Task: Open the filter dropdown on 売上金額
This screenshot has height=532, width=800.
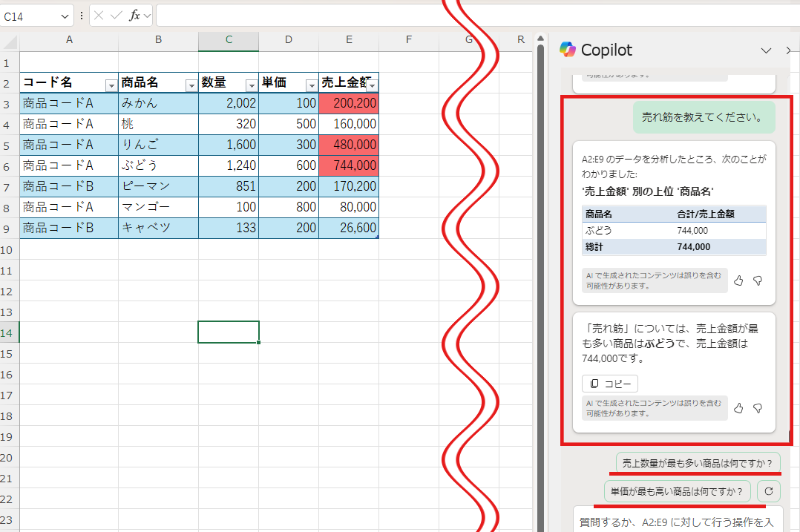Action: 372,85
